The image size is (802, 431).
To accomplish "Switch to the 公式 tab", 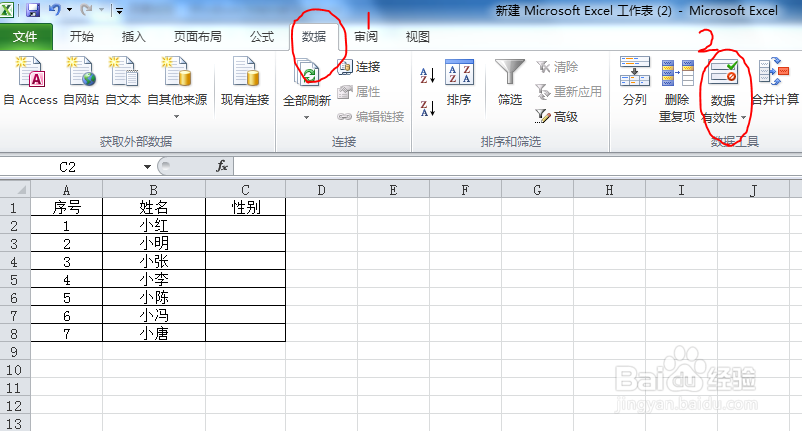I will [262, 37].
